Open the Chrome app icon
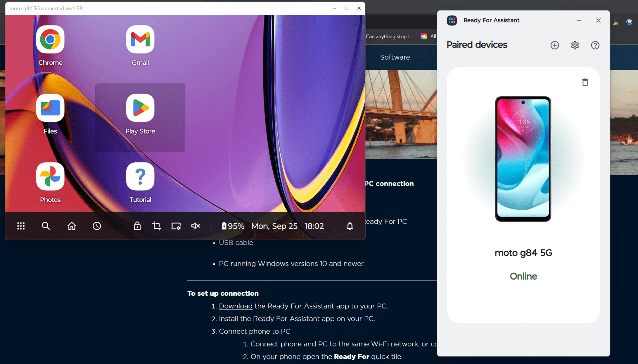638x364 pixels. [50, 40]
